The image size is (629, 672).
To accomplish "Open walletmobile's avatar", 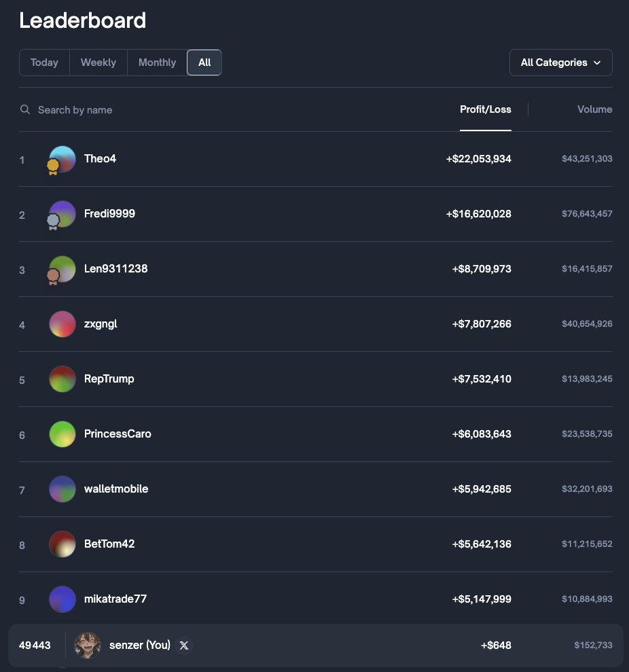I will (x=62, y=489).
